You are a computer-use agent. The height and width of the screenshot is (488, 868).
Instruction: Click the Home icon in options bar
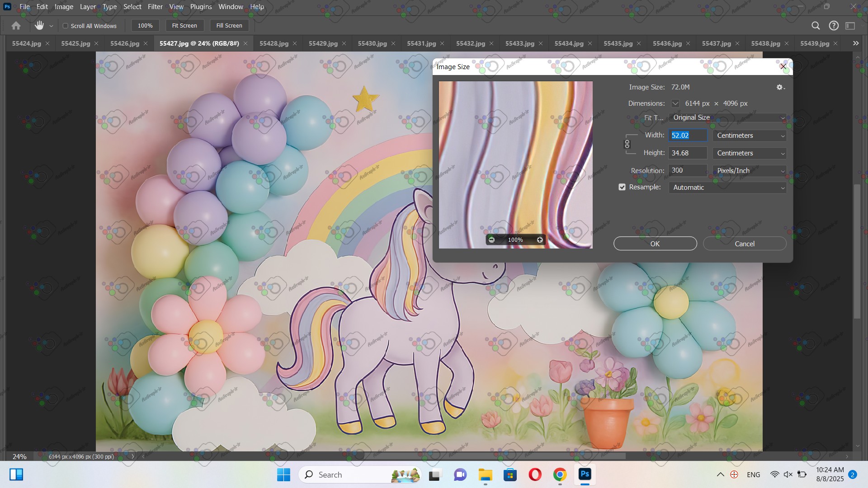[x=16, y=26]
